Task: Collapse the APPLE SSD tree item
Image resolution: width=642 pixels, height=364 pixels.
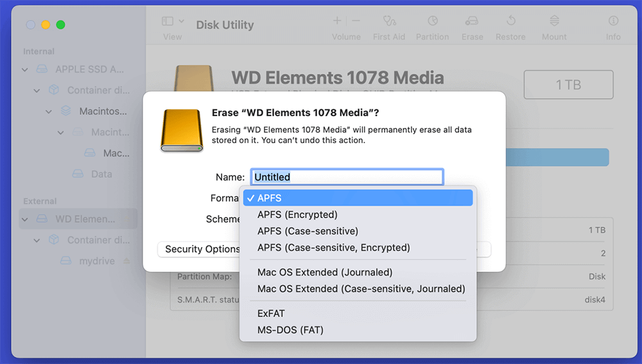Action: point(25,69)
